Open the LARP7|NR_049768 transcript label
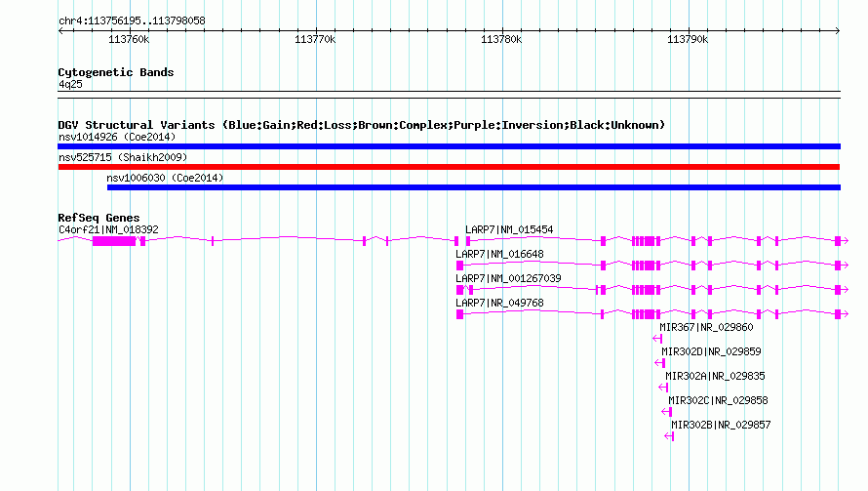868x491 pixels. (x=500, y=303)
